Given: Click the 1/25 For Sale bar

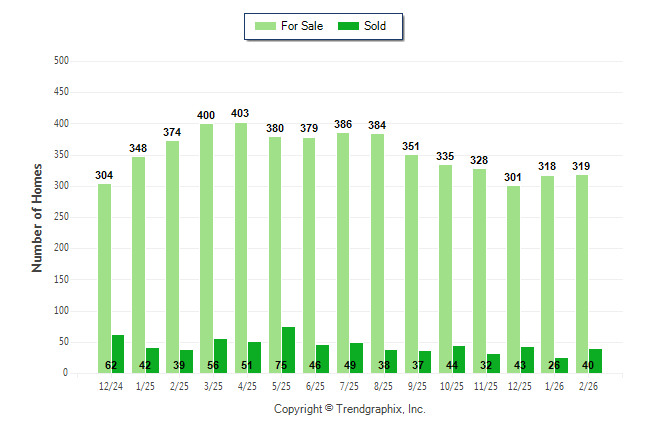Looking at the screenshot, I should coord(138,265).
